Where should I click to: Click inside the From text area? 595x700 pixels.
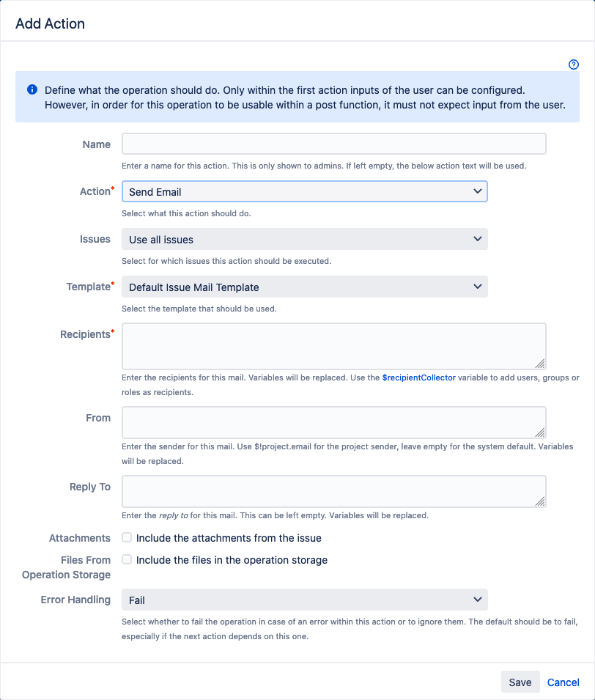pyautogui.click(x=333, y=422)
